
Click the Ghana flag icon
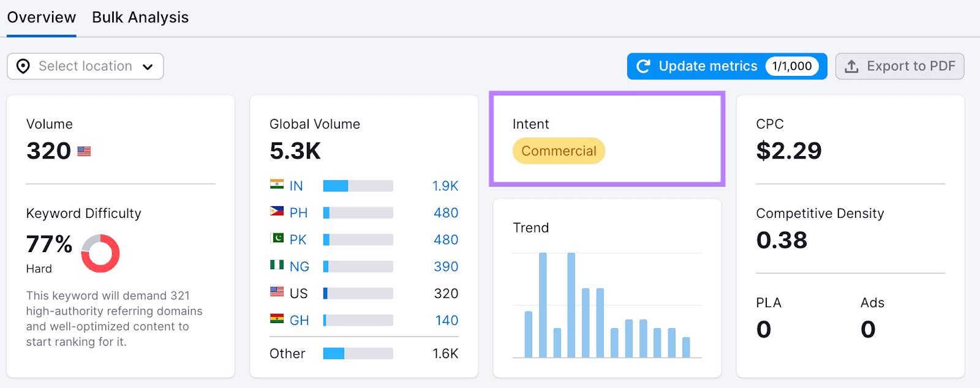277,319
